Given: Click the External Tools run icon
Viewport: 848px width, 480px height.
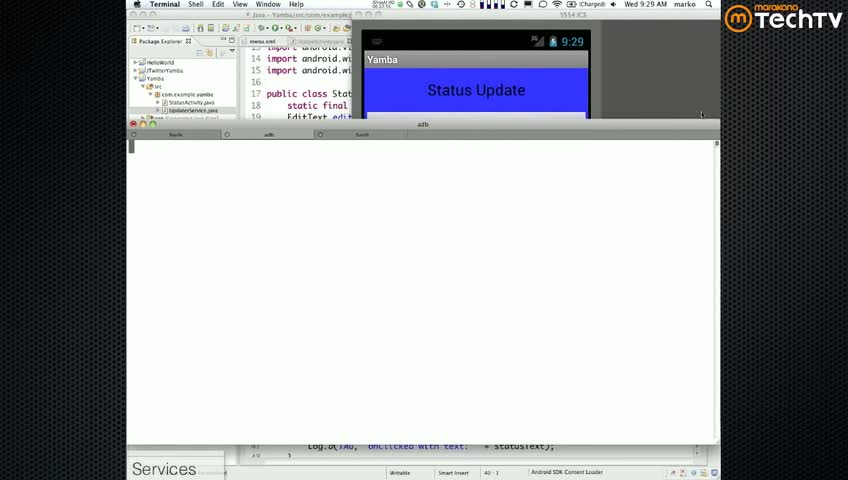Looking at the screenshot, I should pyautogui.click(x=289, y=28).
